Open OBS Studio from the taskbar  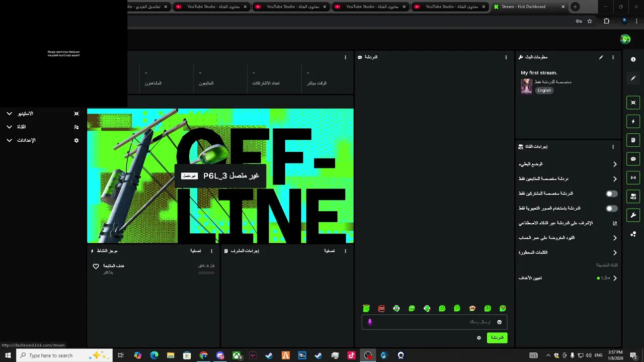(x=368, y=355)
